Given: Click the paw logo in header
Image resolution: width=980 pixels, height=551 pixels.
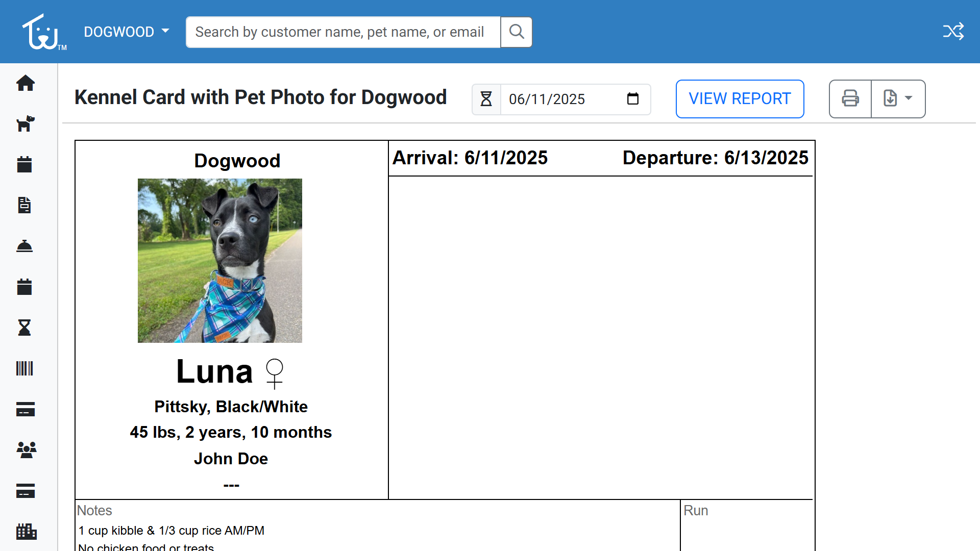Looking at the screenshot, I should coord(43,32).
